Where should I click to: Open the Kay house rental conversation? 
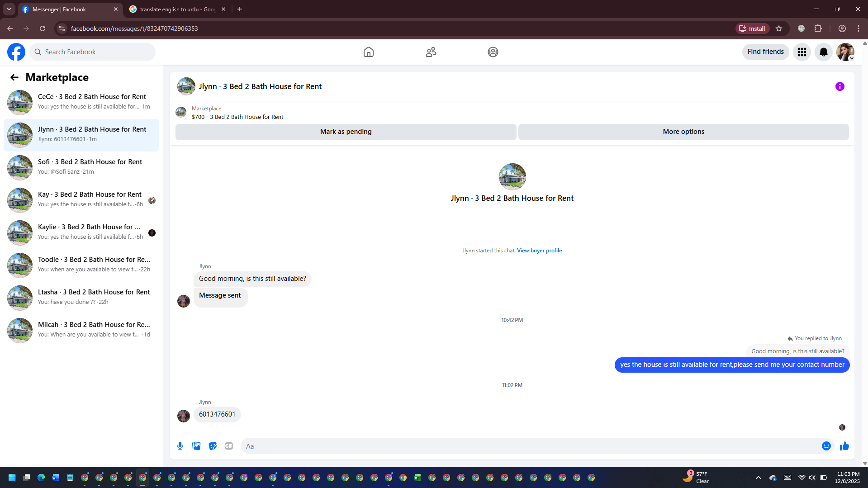click(81, 200)
